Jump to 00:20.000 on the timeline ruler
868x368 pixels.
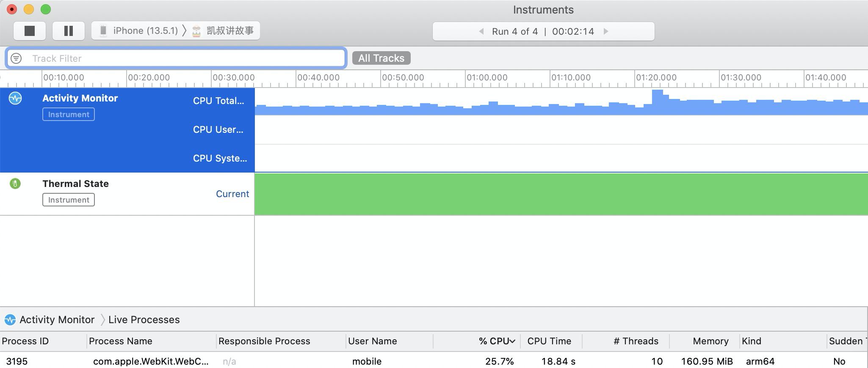tap(149, 77)
